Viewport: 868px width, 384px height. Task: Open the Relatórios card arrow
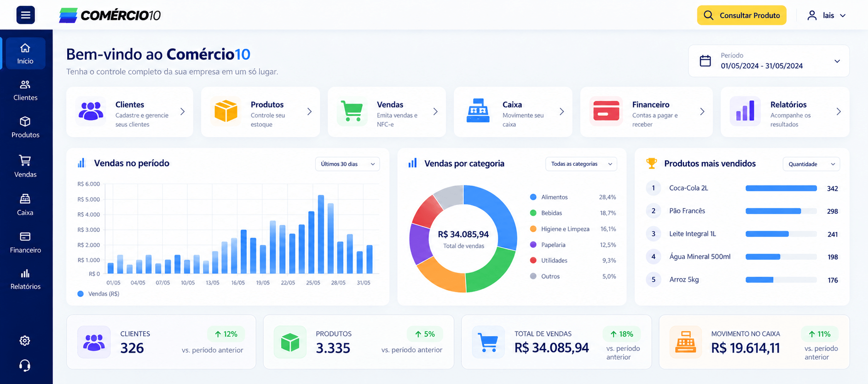point(839,111)
